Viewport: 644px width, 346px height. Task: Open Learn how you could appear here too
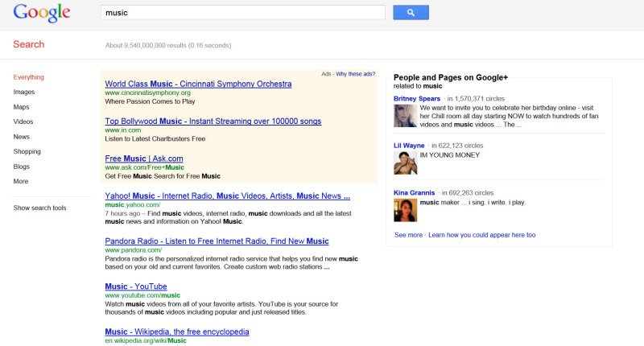[x=481, y=235]
